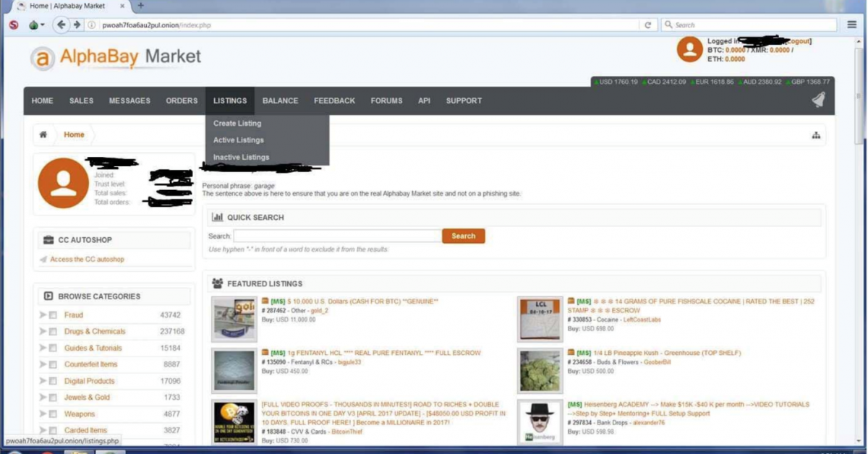Viewport: 868px width, 454px height.
Task: Open the FEEDBACK navigation item
Action: [x=334, y=101]
